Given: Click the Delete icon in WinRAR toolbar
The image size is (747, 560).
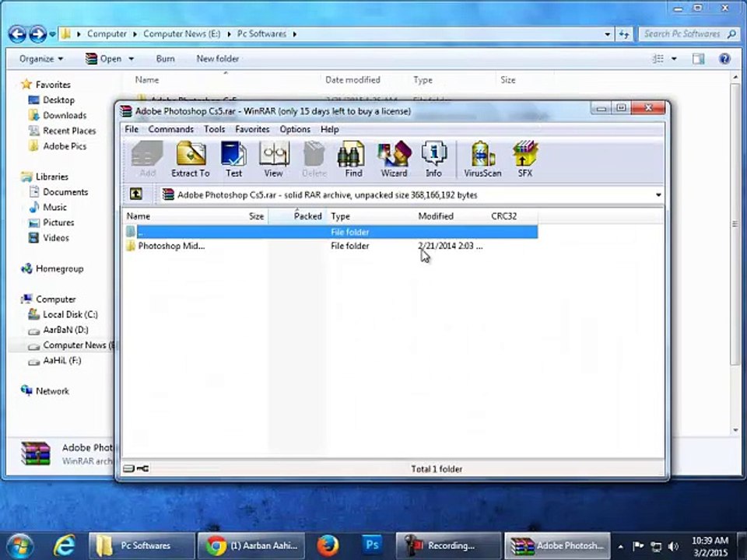Looking at the screenshot, I should [314, 159].
